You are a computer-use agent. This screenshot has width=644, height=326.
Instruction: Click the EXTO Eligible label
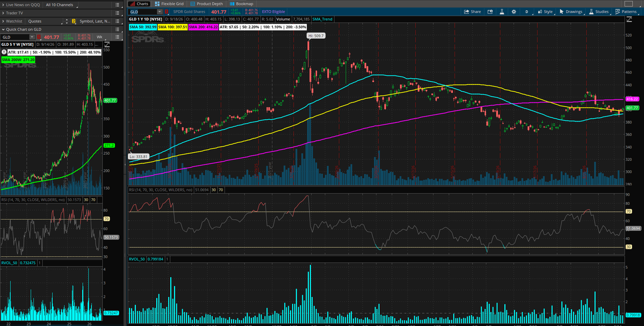tap(273, 12)
